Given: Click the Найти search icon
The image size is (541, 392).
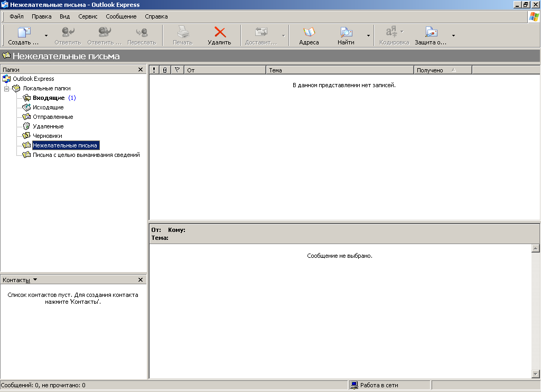Looking at the screenshot, I should click(x=346, y=32).
